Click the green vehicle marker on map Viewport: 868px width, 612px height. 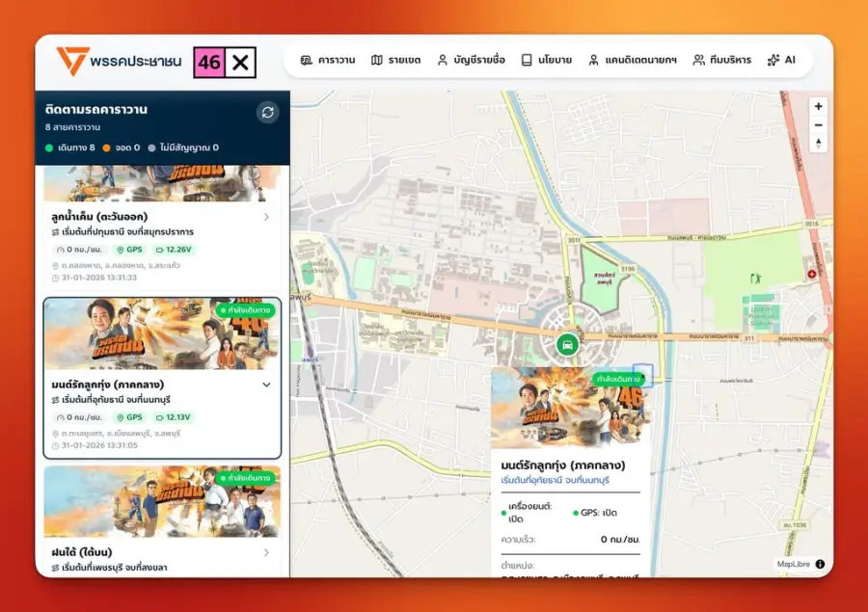(x=567, y=345)
